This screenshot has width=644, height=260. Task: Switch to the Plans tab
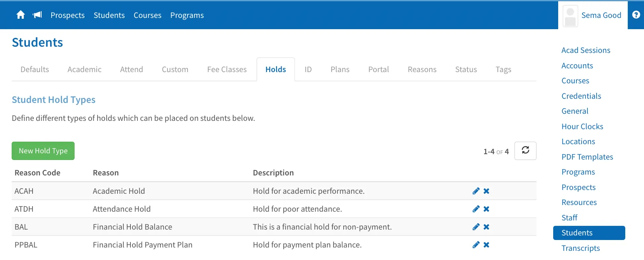click(x=340, y=69)
